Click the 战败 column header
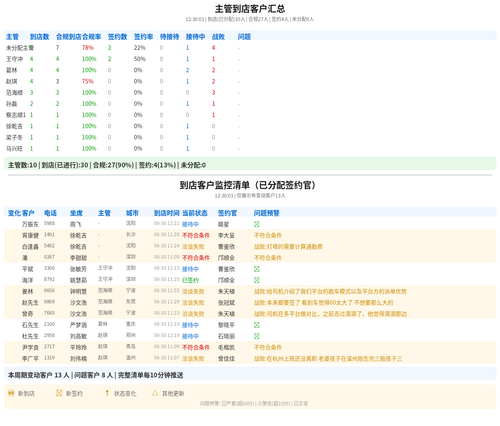 tap(218, 37)
